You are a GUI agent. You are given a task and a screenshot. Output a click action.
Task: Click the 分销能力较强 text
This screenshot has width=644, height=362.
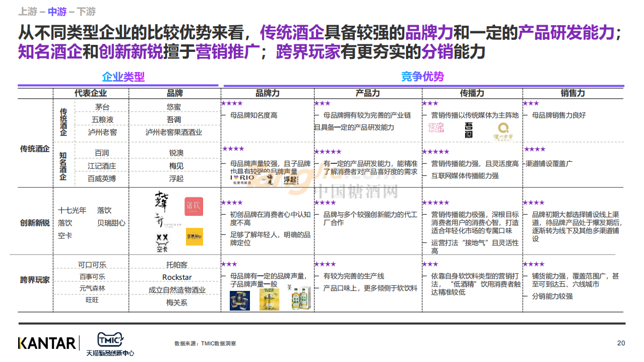552,296
